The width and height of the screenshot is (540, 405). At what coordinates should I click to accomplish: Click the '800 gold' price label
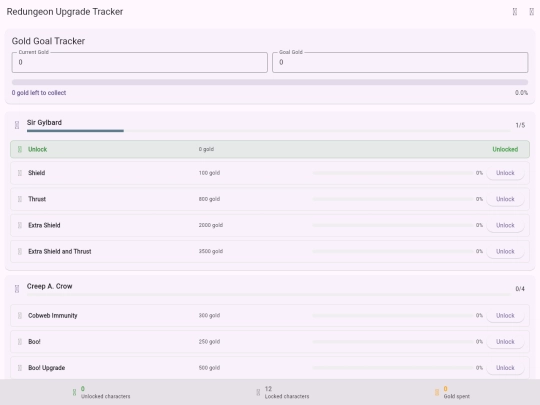[209, 199]
